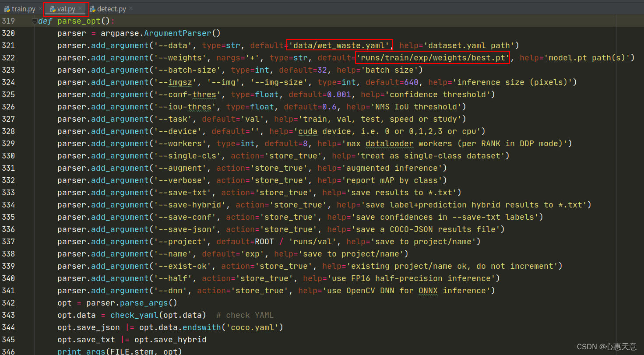Click the '--exist-ok' argument string
This screenshot has width=644, height=355.
pyautogui.click(x=183, y=266)
